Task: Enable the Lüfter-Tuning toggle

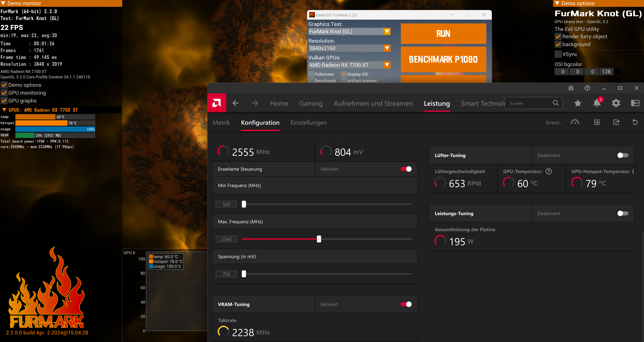Action: [622, 155]
